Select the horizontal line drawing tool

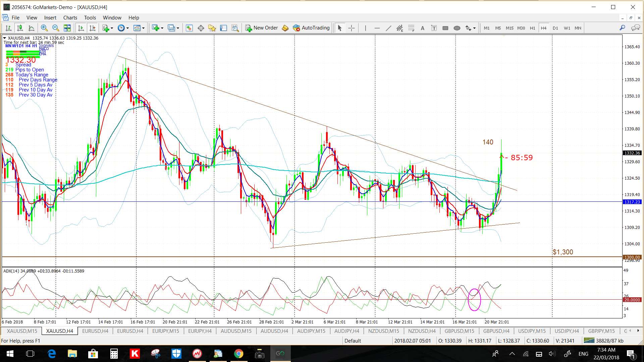377,28
